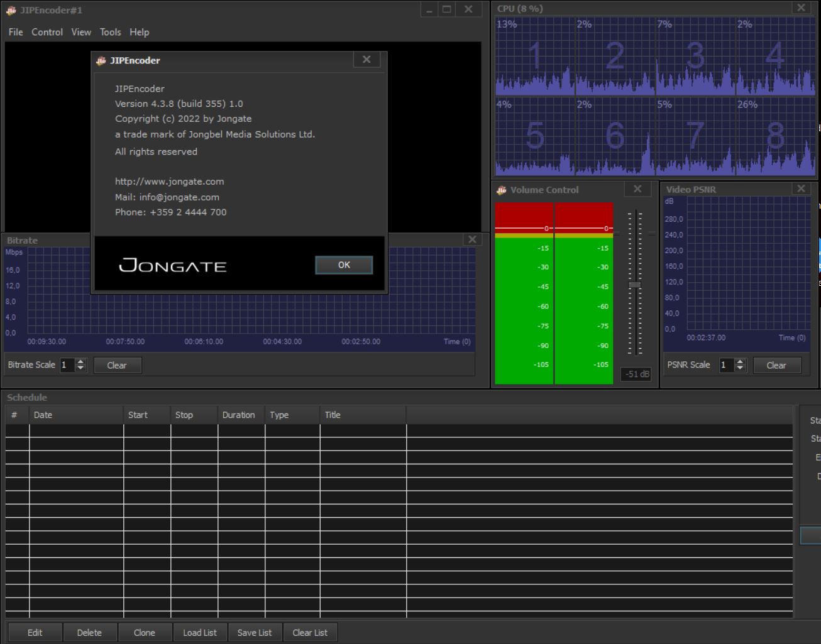Open the Help menu
The image size is (821, 644).
pos(140,32)
